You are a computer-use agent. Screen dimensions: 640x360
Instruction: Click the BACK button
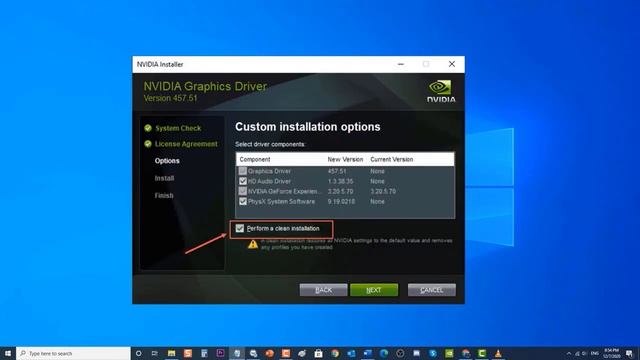point(324,290)
